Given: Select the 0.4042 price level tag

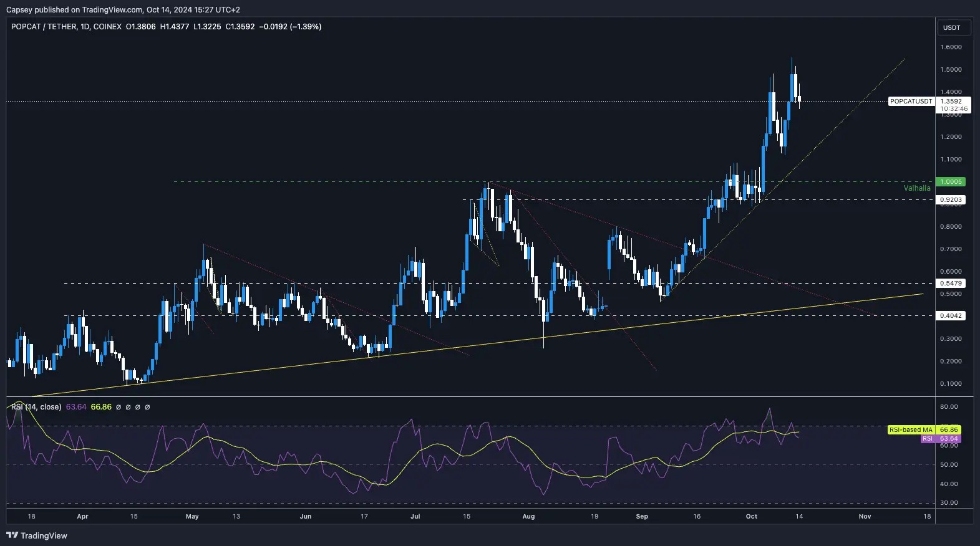Looking at the screenshot, I should pyautogui.click(x=951, y=316).
